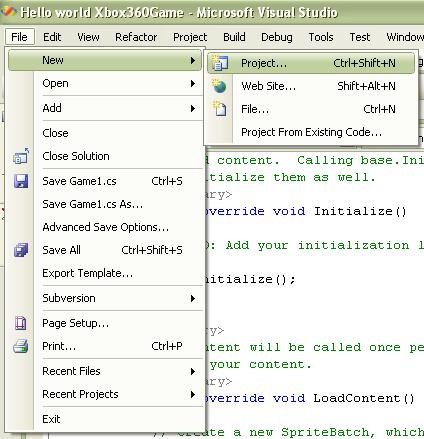Click the 'your content.' comment line

click(261, 364)
